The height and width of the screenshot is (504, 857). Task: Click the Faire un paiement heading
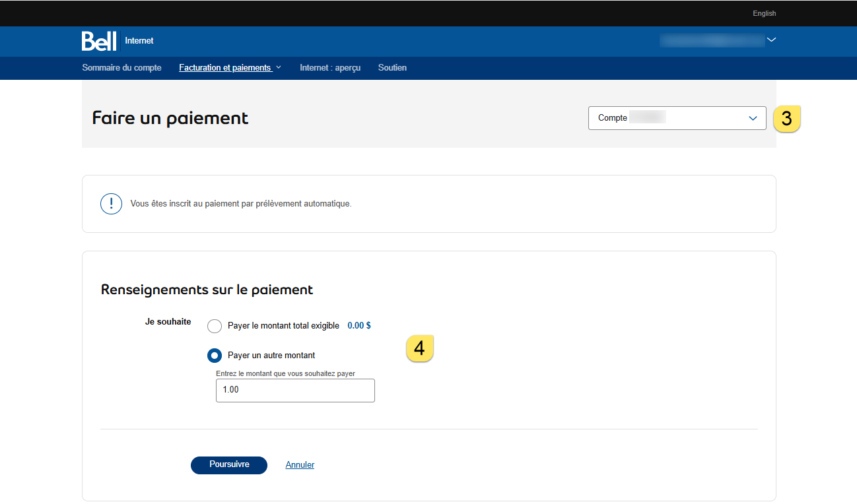(x=170, y=118)
